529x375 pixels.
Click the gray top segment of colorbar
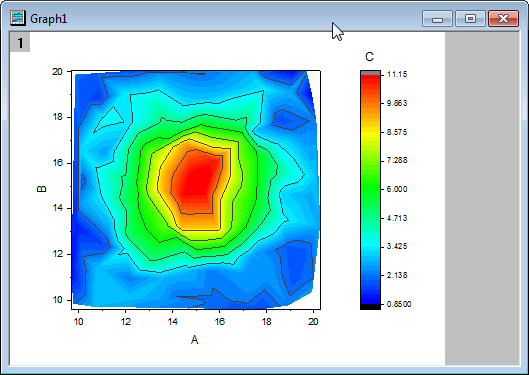[370, 73]
